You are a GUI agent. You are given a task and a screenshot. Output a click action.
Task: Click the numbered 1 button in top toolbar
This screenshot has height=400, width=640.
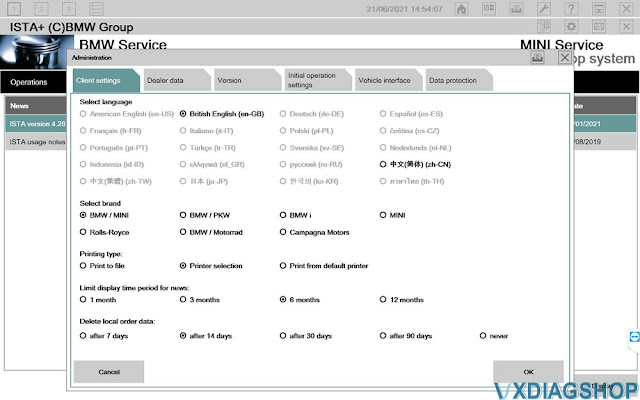14,9
